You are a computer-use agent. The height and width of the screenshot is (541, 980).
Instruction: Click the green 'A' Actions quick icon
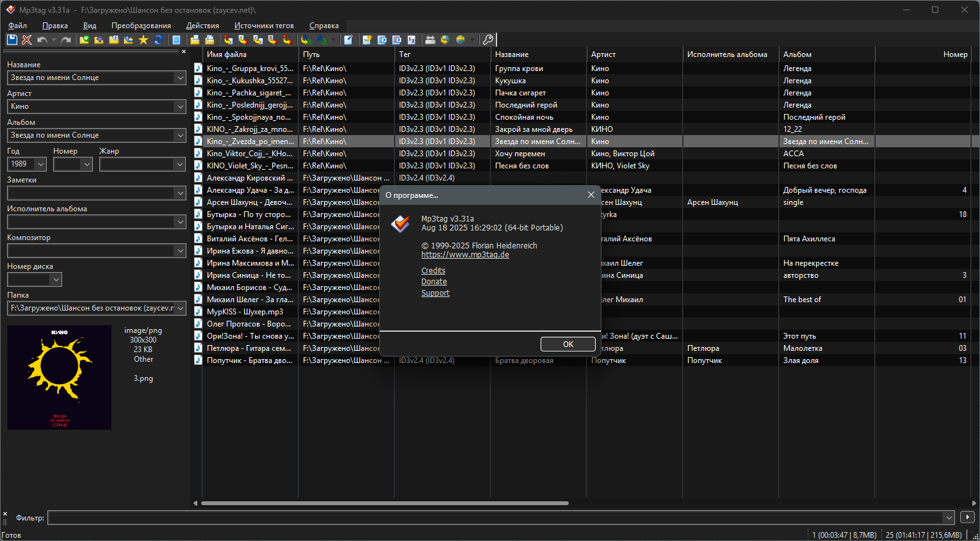click(x=322, y=40)
